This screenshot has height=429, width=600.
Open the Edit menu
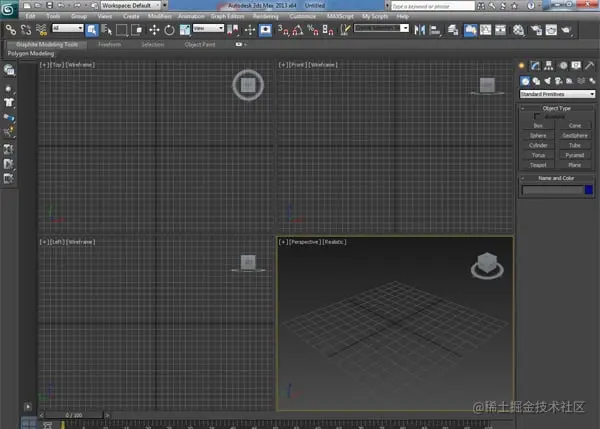(x=30, y=16)
